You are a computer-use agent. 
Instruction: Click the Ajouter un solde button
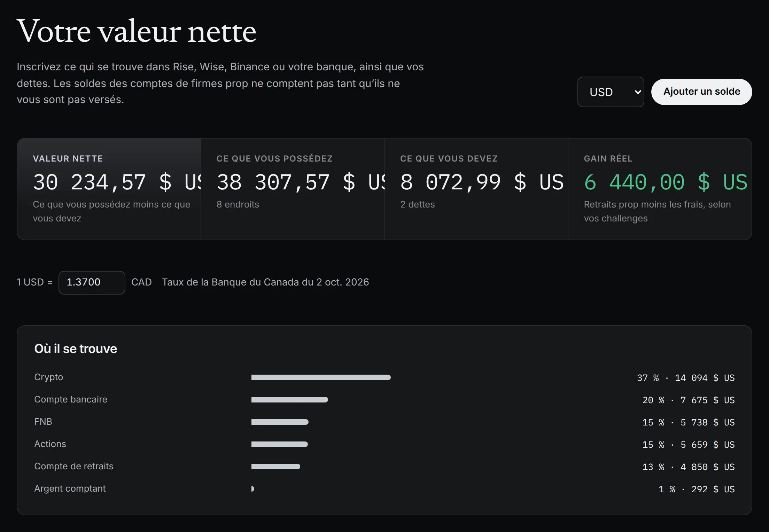[701, 92]
